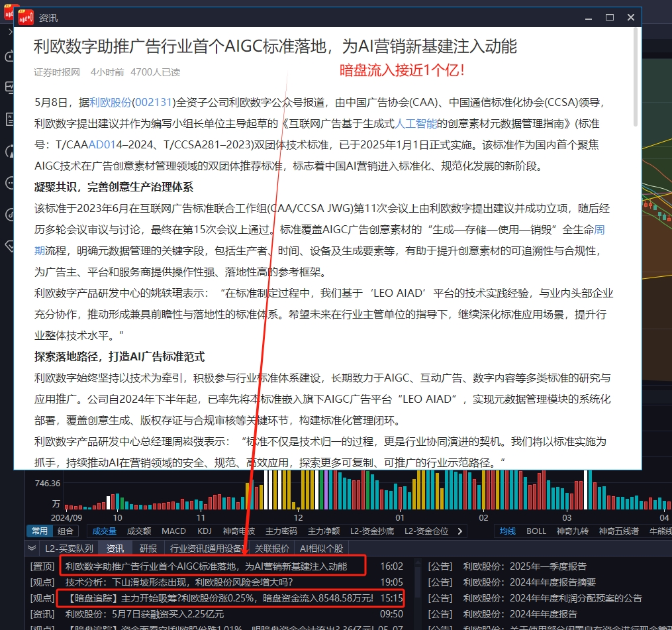This screenshot has width=672, height=630.
Task: Open the 利欧股份 stock link in article
Action: [x=110, y=103]
